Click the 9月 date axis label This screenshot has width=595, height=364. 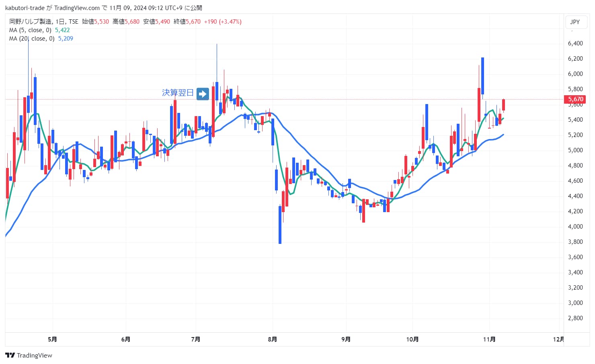coord(346,339)
